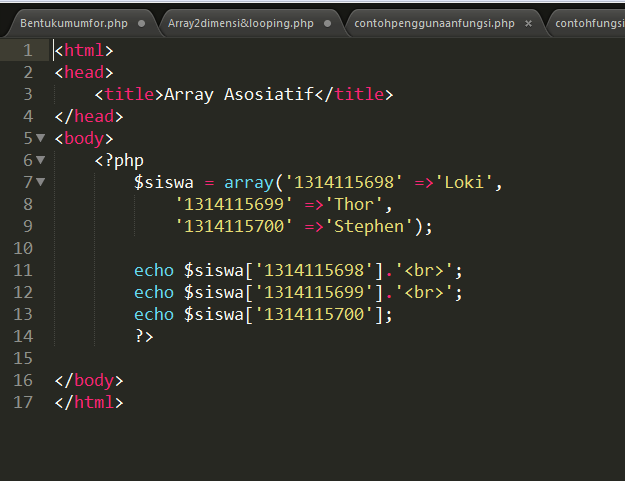Click the '?>' closing php tag
625x481 pixels.
pos(144,336)
